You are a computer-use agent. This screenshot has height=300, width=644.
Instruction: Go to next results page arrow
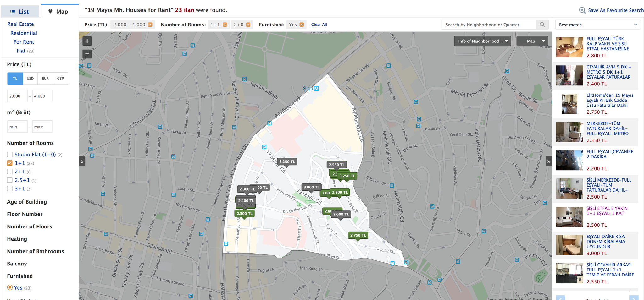(x=634, y=298)
